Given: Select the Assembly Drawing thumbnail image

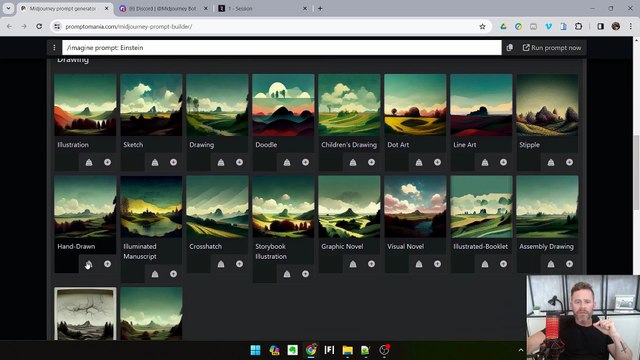Looking at the screenshot, I should pyautogui.click(x=547, y=207).
